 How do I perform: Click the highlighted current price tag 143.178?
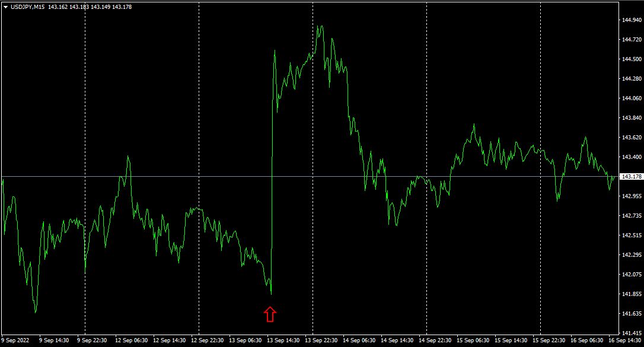click(x=632, y=177)
